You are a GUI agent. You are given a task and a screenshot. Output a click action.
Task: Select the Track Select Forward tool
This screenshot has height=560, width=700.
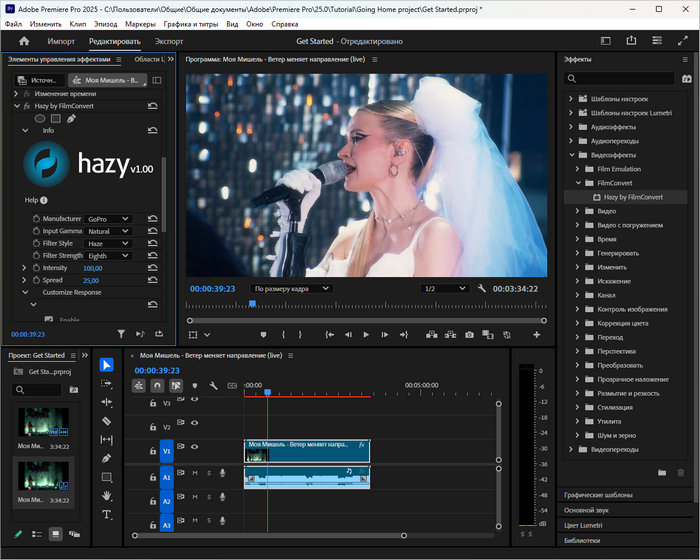coord(106,384)
